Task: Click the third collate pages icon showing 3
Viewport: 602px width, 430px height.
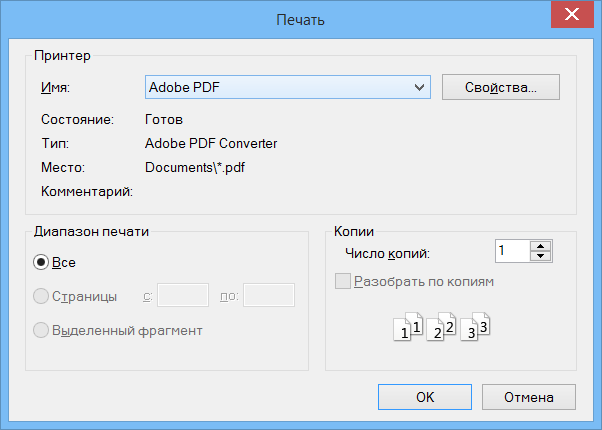Action: point(475,327)
